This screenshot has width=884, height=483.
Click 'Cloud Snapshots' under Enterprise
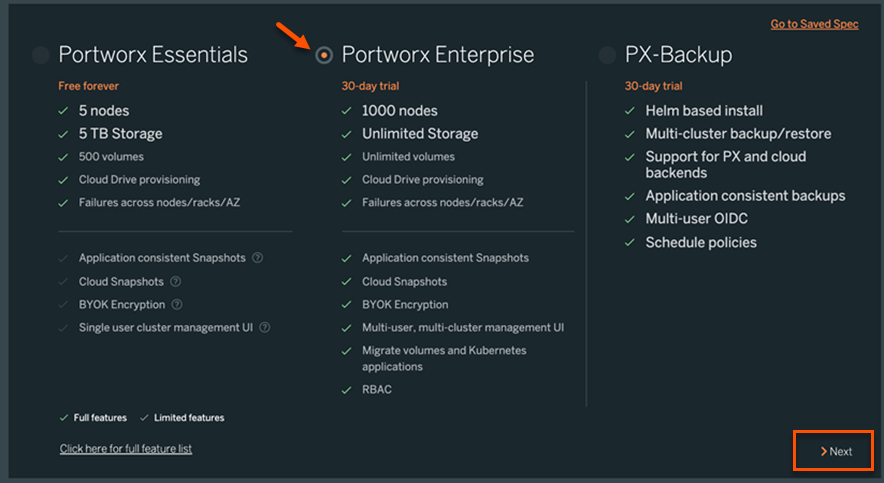(x=404, y=281)
